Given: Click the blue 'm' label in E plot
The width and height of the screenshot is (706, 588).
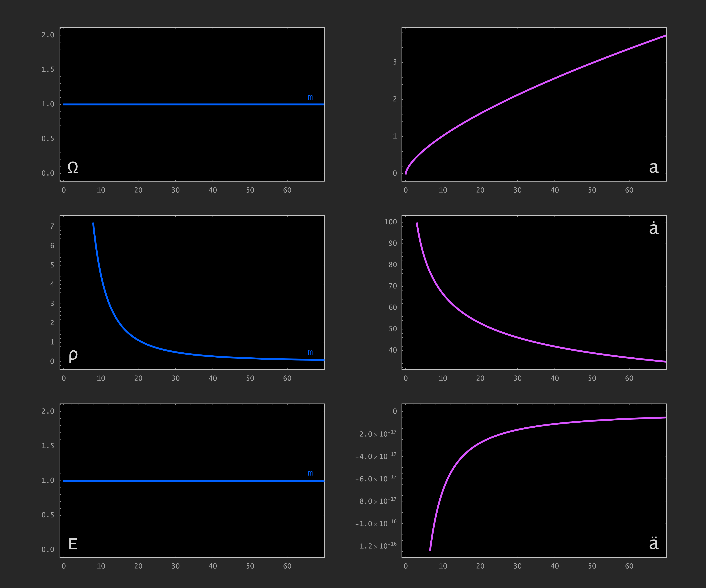Looking at the screenshot, I should click(310, 473).
